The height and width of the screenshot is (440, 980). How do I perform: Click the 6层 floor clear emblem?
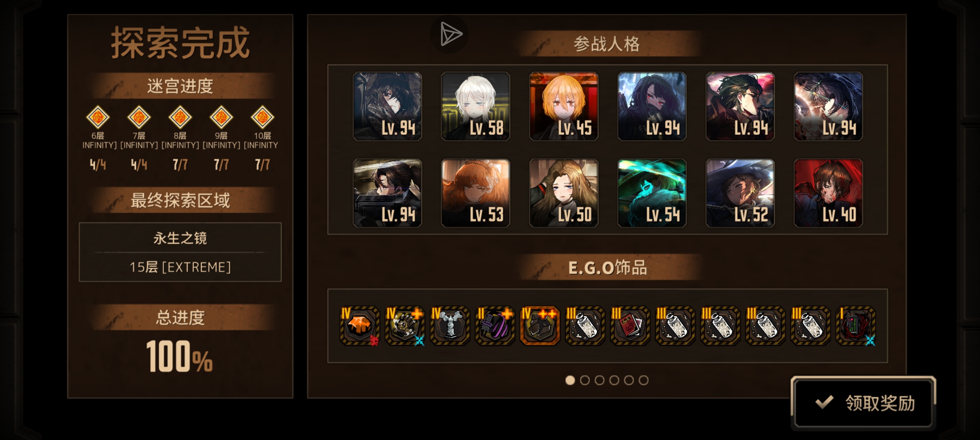coord(98,117)
